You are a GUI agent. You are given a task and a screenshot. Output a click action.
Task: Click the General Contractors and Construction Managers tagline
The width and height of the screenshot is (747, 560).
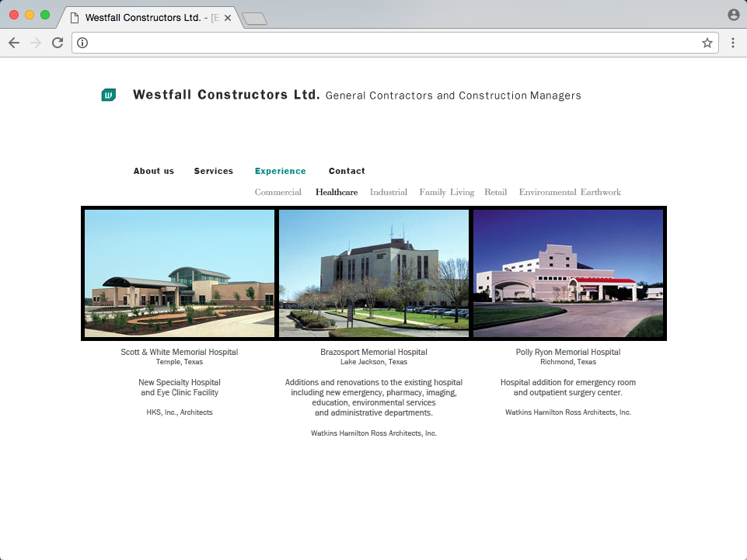point(453,96)
